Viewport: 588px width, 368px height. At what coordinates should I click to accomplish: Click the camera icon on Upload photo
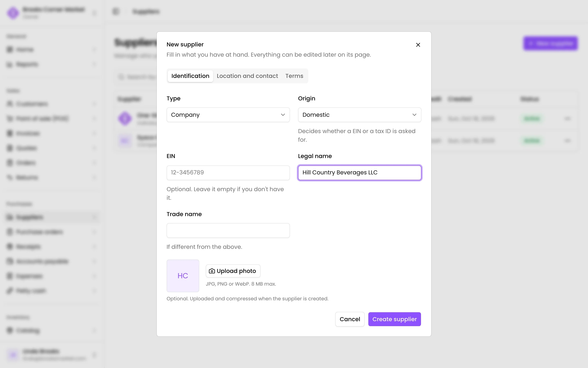(212, 271)
